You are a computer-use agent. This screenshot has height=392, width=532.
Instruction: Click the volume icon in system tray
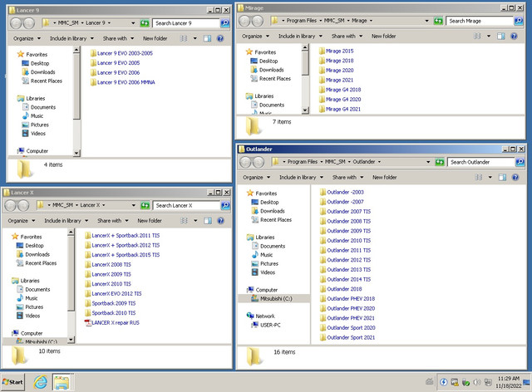[476, 382]
